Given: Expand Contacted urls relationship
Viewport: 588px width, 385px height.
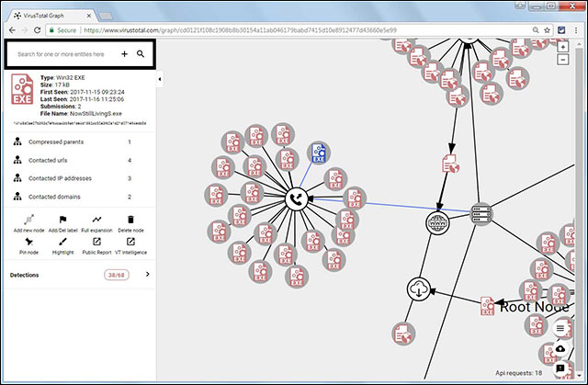Looking at the screenshot, I should pos(80,161).
